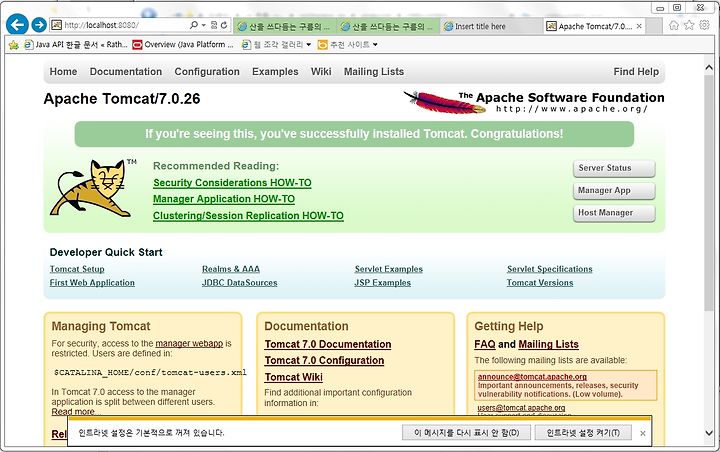Close the Apache Tomcat tab
The width and height of the screenshot is (720, 452).
639,26
